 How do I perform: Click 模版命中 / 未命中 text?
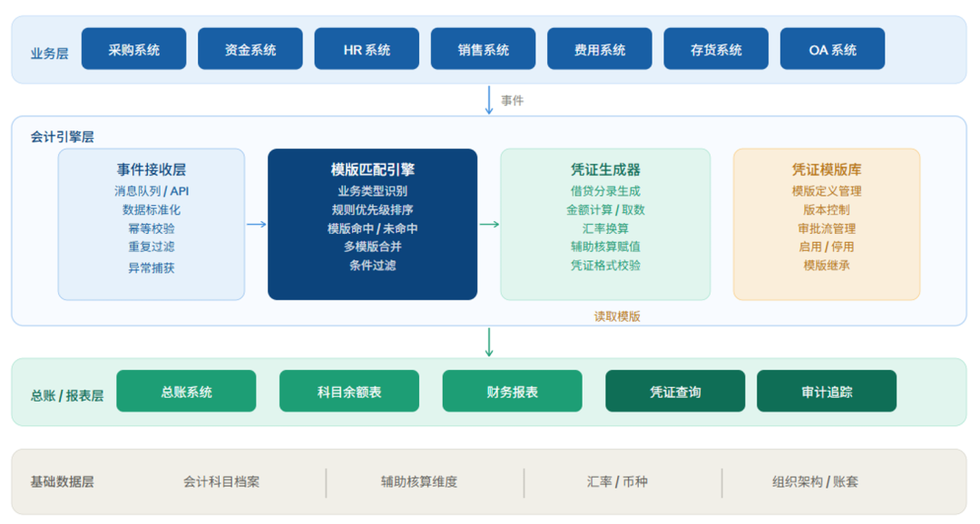click(x=373, y=228)
